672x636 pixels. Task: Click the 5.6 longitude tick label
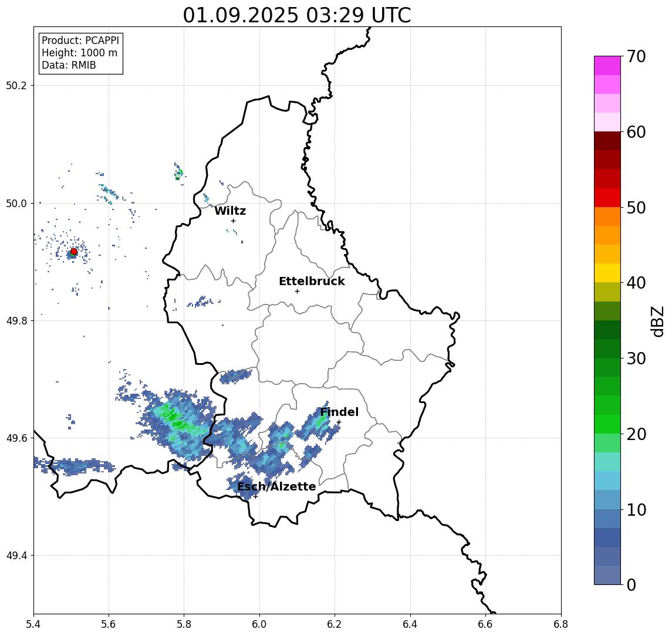[x=109, y=624]
